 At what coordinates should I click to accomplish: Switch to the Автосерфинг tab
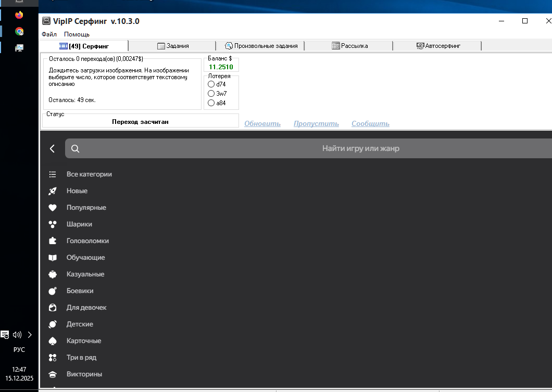click(437, 46)
